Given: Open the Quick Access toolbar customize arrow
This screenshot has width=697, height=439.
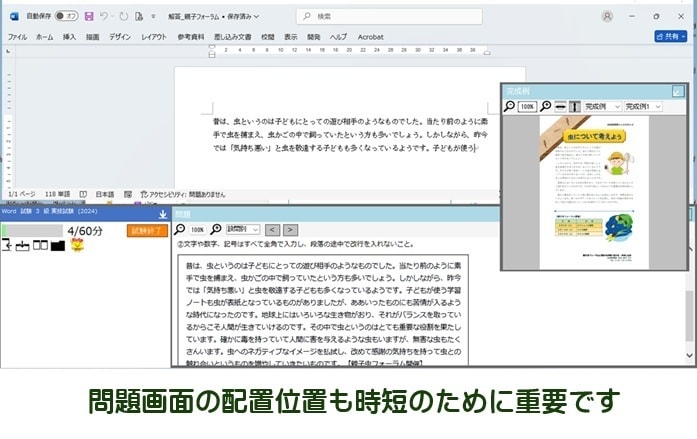Looking at the screenshot, I should [x=153, y=16].
